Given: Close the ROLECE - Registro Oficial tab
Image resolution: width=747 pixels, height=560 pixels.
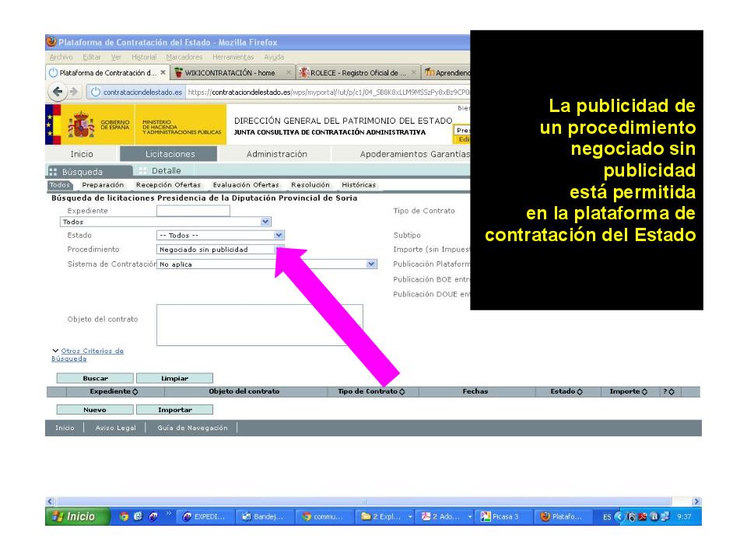Looking at the screenshot, I should [414, 73].
